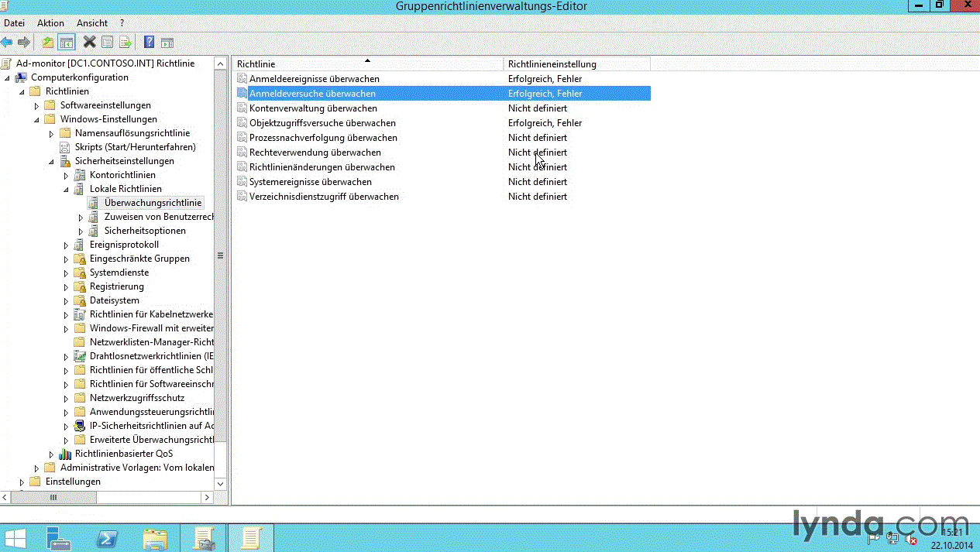Select Netzwerkzugriffsschutz tree item

(137, 398)
